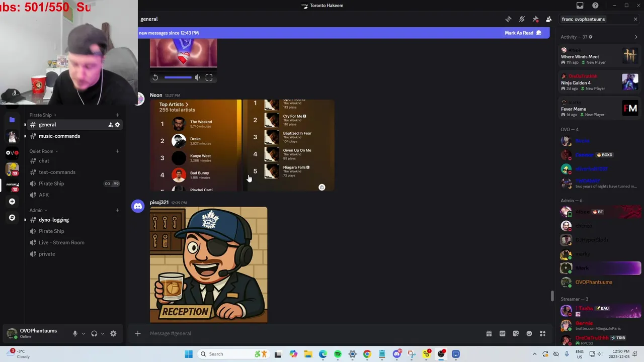This screenshot has width=644, height=362.
Task: Collapse the Admin category
Action: pyautogui.click(x=38, y=210)
